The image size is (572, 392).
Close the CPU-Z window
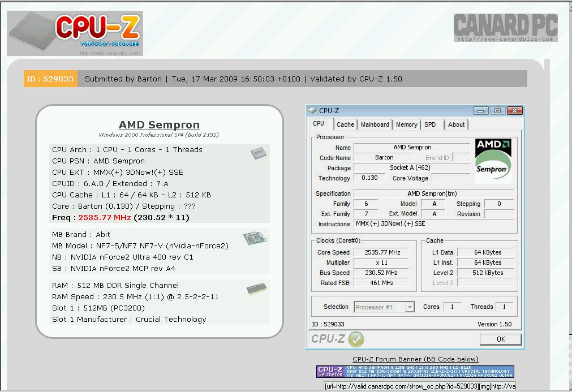514,110
